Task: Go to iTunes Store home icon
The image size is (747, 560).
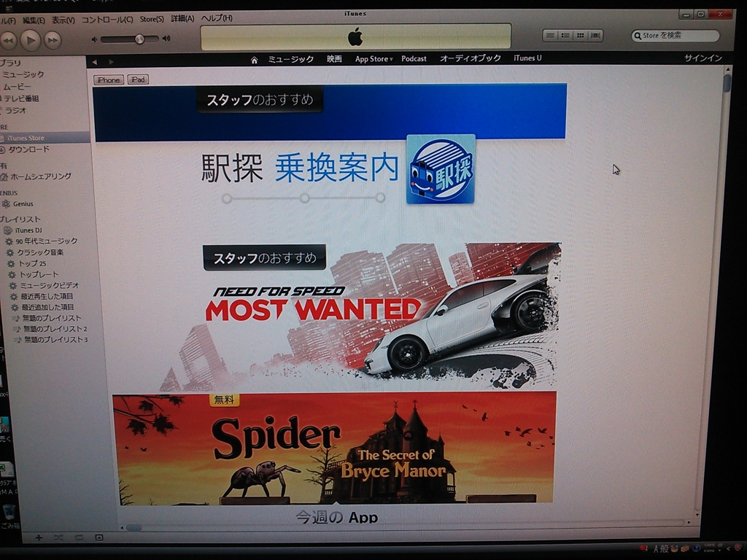Action: 254,60
